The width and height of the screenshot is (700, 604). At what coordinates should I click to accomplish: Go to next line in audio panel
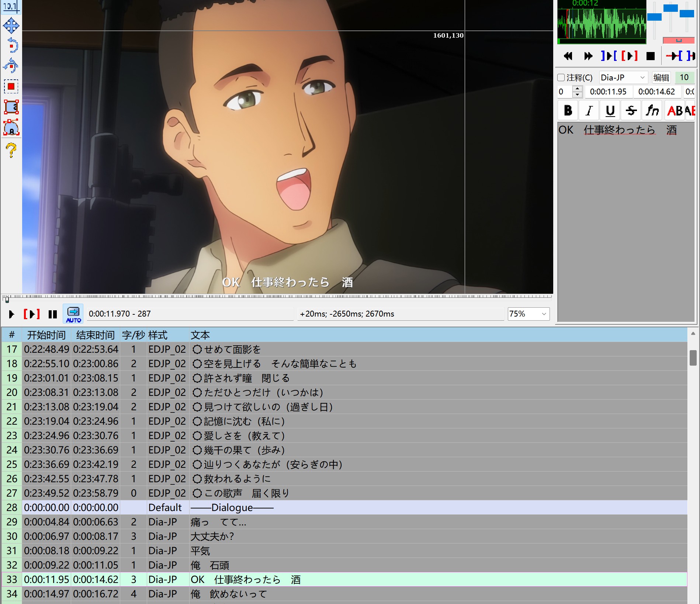click(588, 56)
